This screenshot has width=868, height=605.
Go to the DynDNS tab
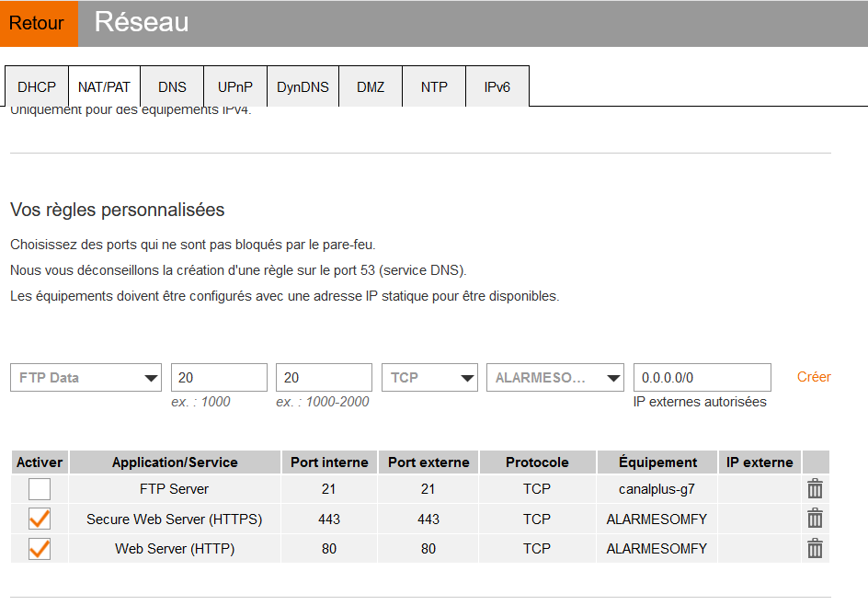pos(303,87)
